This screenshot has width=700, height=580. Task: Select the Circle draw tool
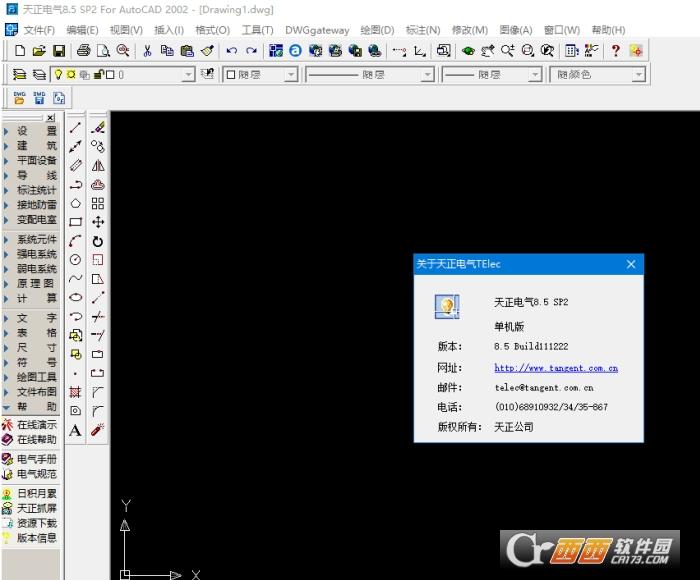[x=75, y=259]
